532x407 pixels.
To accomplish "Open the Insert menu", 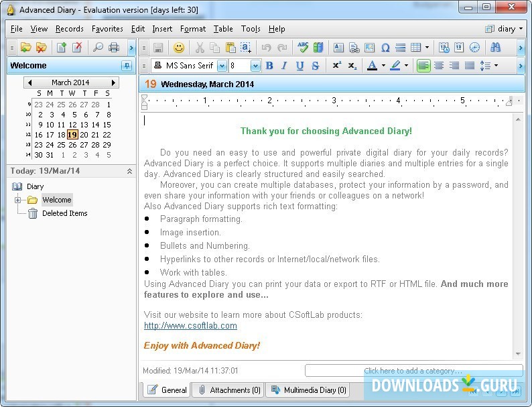I will (162, 29).
